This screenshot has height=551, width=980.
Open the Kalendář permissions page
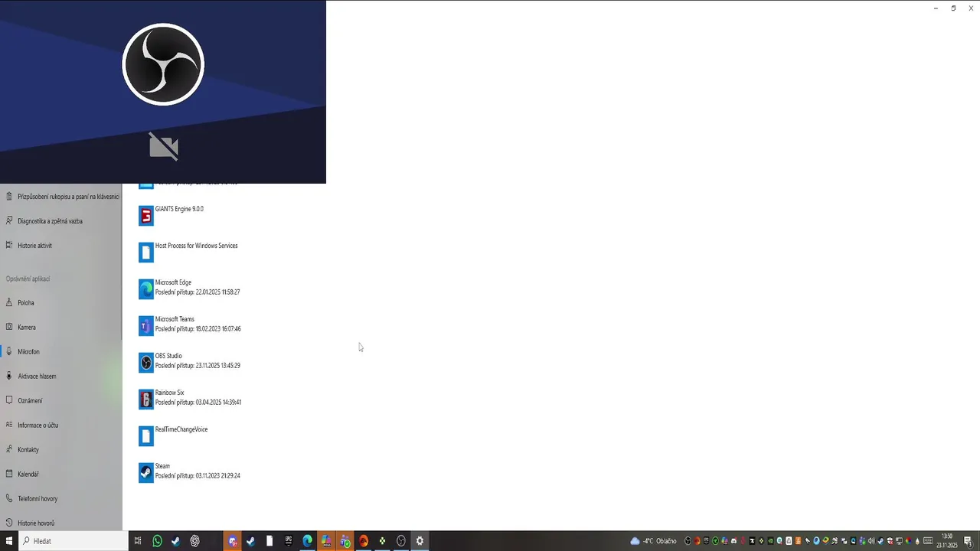pyautogui.click(x=61, y=474)
